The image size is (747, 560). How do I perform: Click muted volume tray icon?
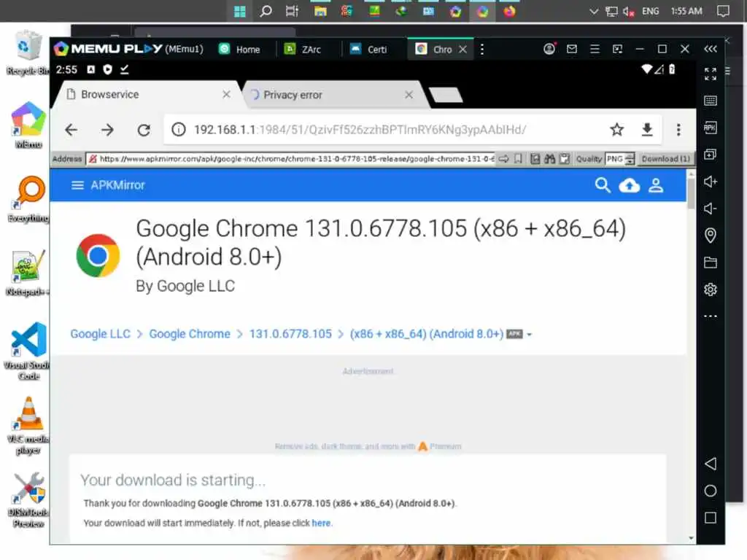click(628, 12)
